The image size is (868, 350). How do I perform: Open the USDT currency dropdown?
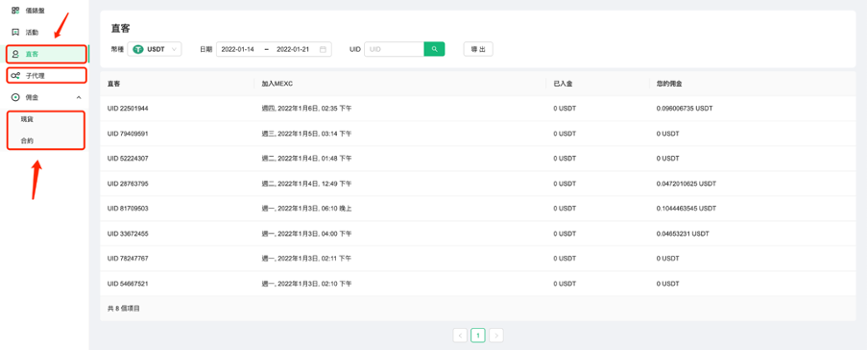tap(155, 49)
